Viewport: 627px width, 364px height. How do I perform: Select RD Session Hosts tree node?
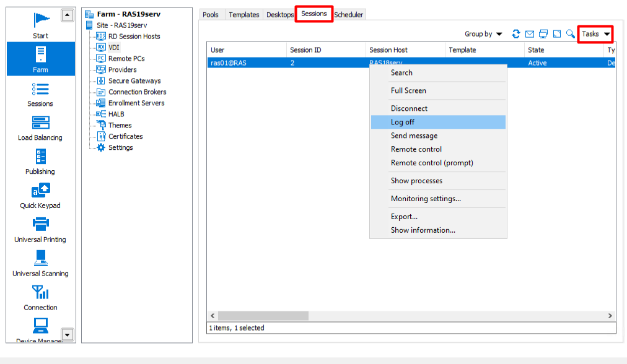point(134,37)
